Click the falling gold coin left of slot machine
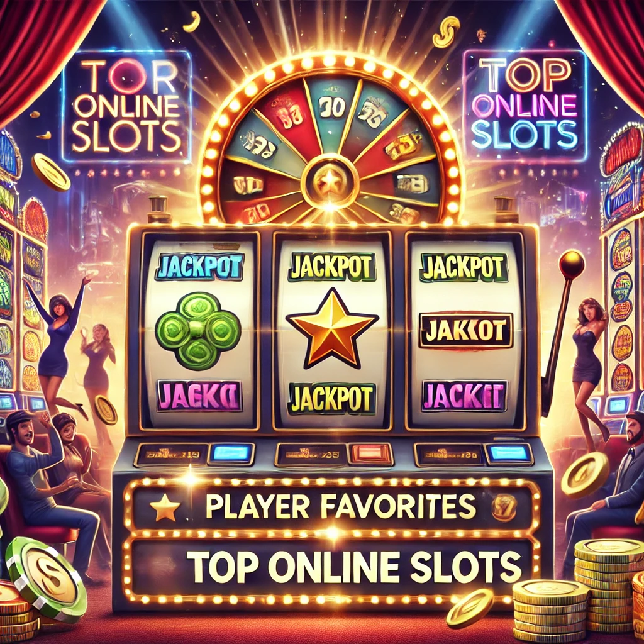This screenshot has height=644, width=644. pos(52,172)
